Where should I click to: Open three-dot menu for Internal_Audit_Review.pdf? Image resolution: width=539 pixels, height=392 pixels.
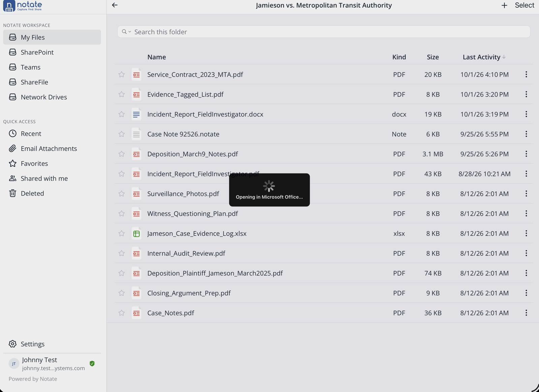526,253
